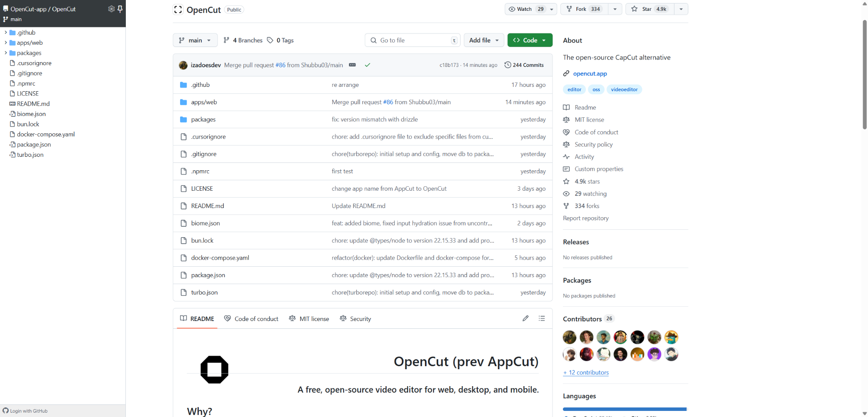
Task: Open the green Code dropdown
Action: pos(529,40)
